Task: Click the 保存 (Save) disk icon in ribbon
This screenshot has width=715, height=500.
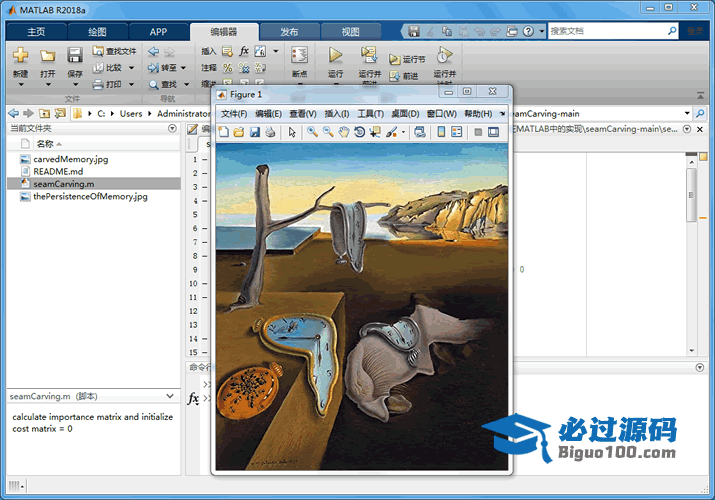Action: tap(75, 55)
